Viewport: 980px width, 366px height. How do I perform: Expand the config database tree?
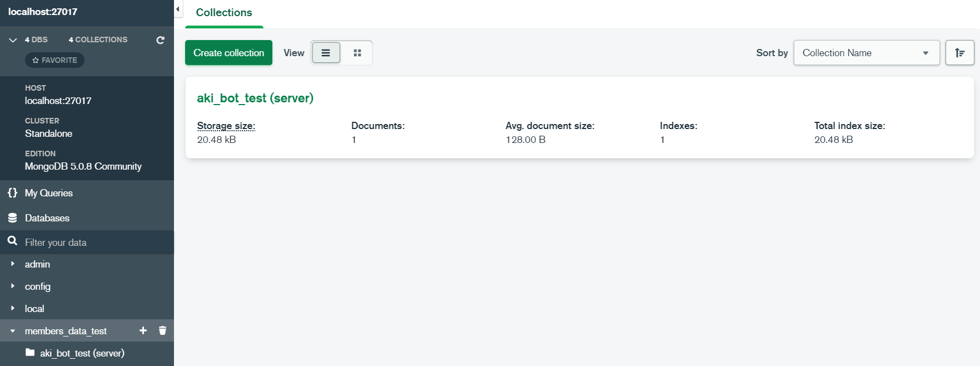click(13, 286)
